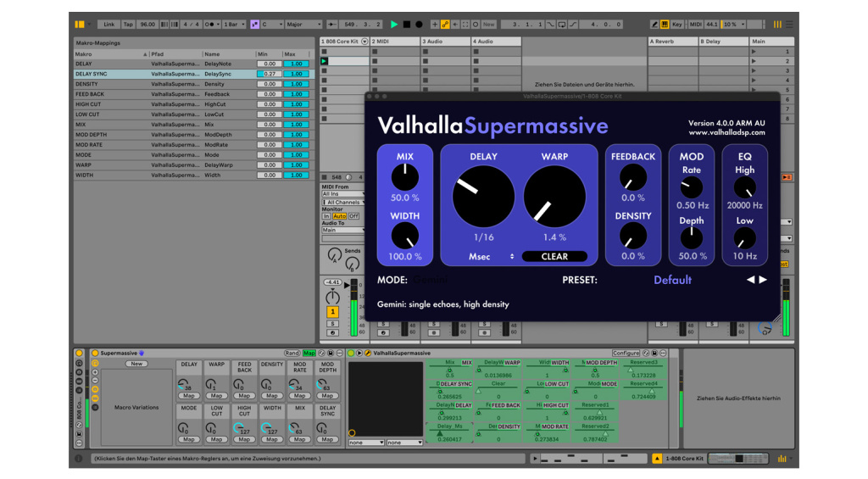Adjust the large WARP knob in Supermassive
Image resolution: width=868 pixels, height=479 pixels.
coord(554,196)
